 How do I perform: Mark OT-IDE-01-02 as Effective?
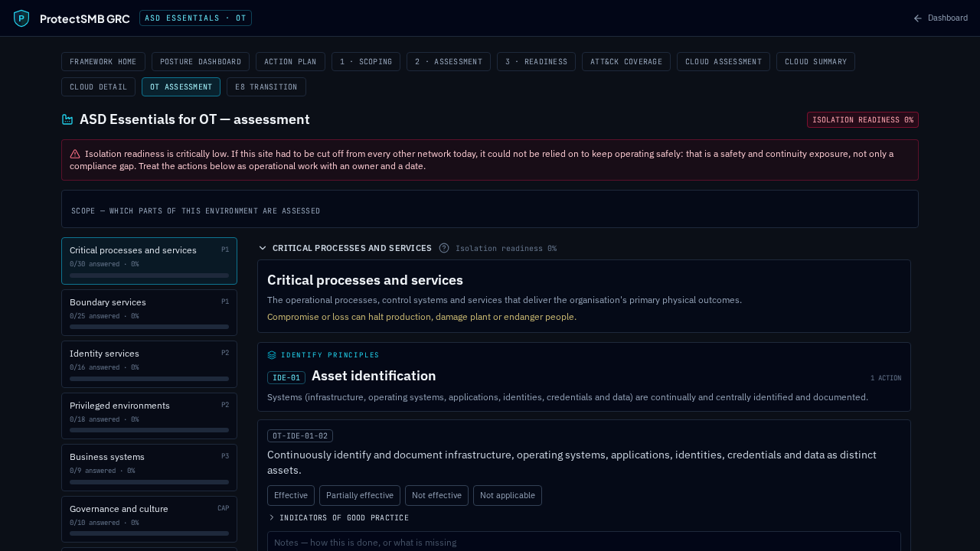pos(291,496)
